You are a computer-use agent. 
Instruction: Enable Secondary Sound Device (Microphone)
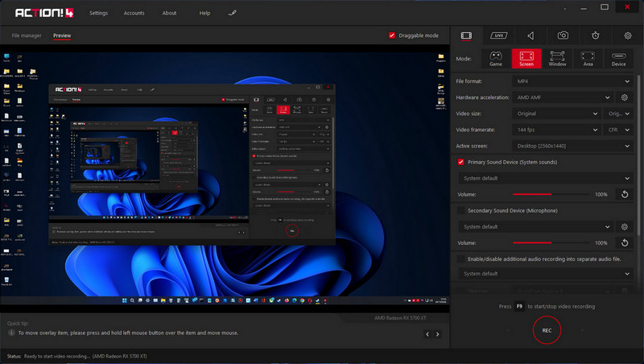click(460, 210)
